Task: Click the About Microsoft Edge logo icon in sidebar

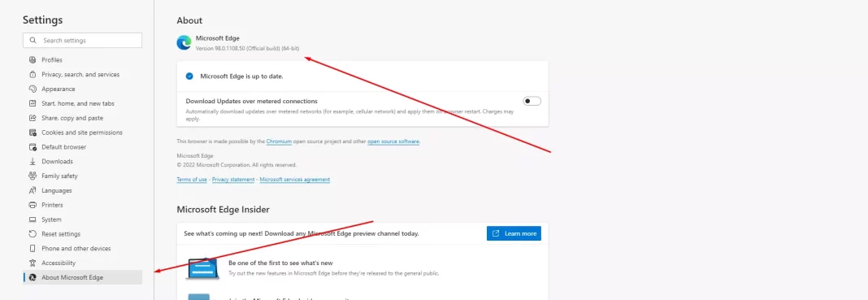Action: coord(33,277)
